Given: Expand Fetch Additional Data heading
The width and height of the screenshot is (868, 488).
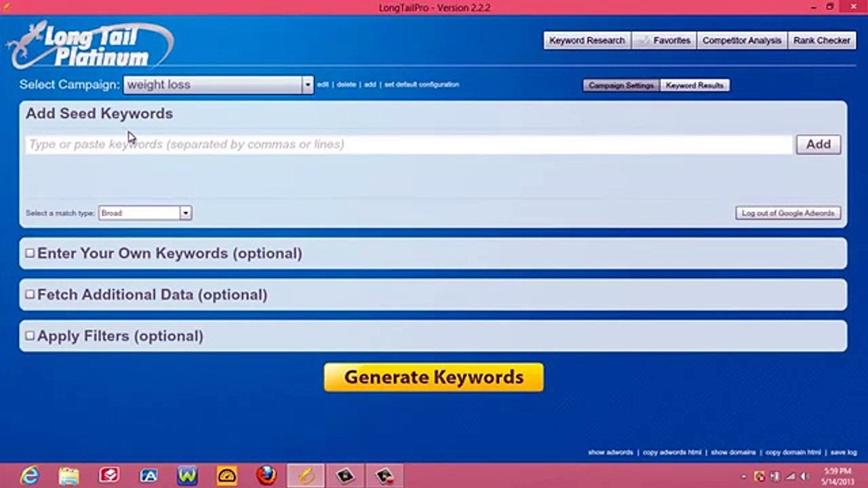Looking at the screenshot, I should [x=152, y=295].
